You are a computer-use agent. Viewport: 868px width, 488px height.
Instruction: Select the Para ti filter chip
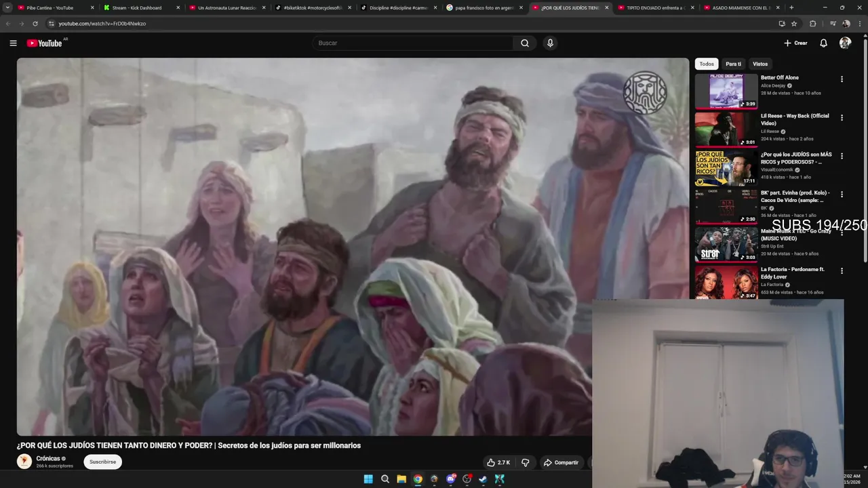[733, 64]
